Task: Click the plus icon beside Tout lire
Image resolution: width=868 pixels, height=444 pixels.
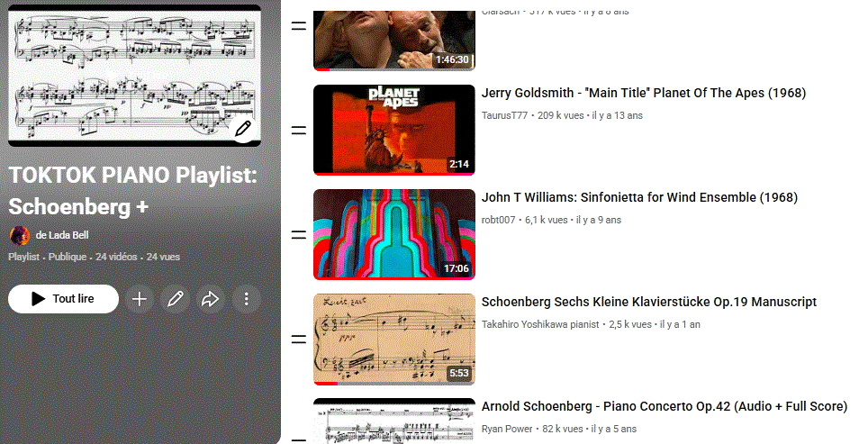Action: 140,299
